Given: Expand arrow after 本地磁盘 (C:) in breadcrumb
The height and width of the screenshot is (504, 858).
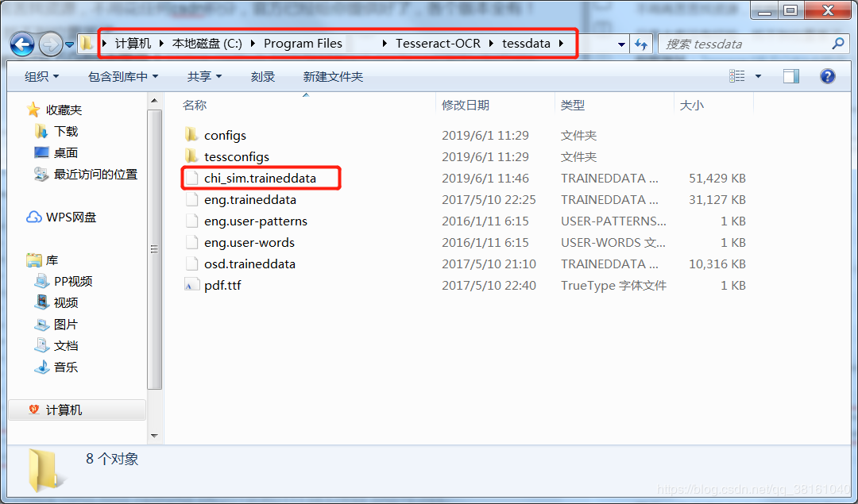Looking at the screenshot, I should pyautogui.click(x=253, y=44).
